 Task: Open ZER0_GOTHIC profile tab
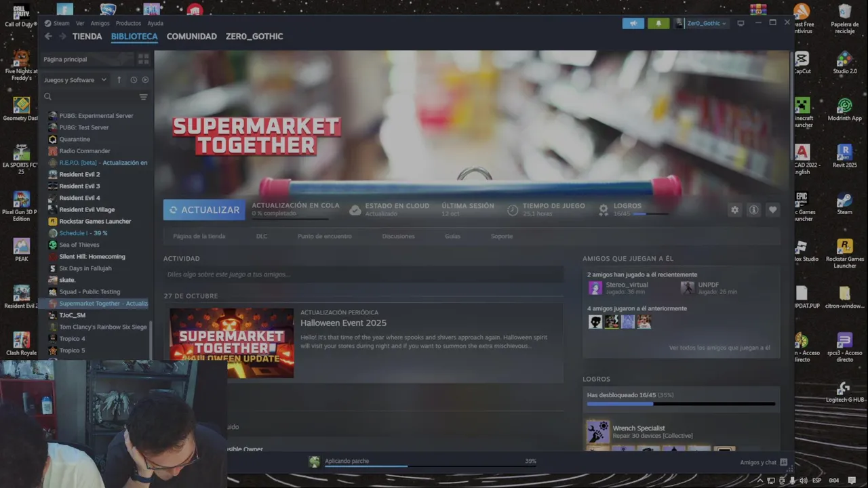254,37
